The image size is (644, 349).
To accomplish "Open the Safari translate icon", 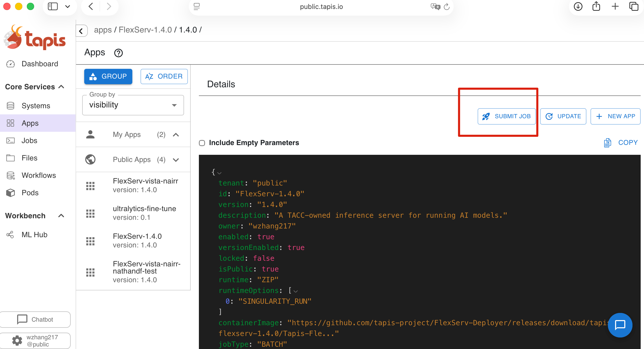I will [x=435, y=7].
